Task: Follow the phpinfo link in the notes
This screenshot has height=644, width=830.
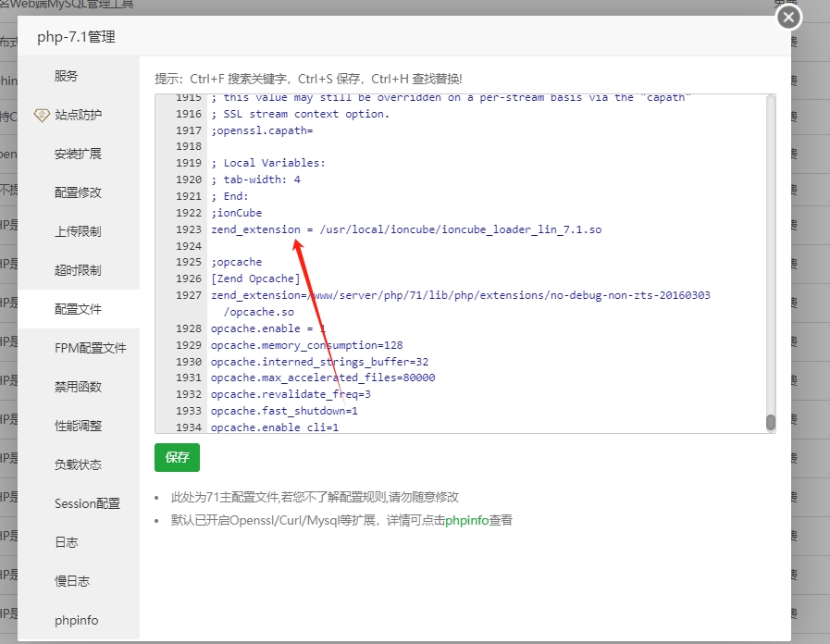Action: pyautogui.click(x=466, y=520)
